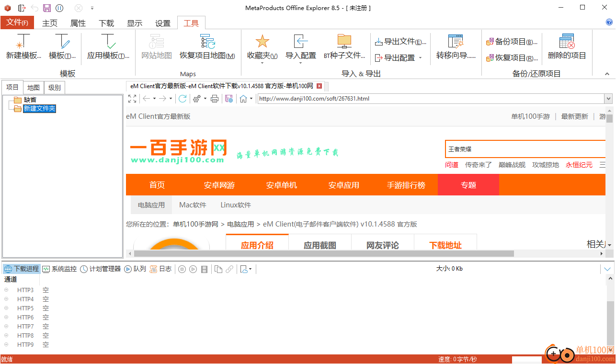The height and width of the screenshot is (364, 616).
Task: Click the 新建模板 (new template) icon
Action: [x=23, y=42]
